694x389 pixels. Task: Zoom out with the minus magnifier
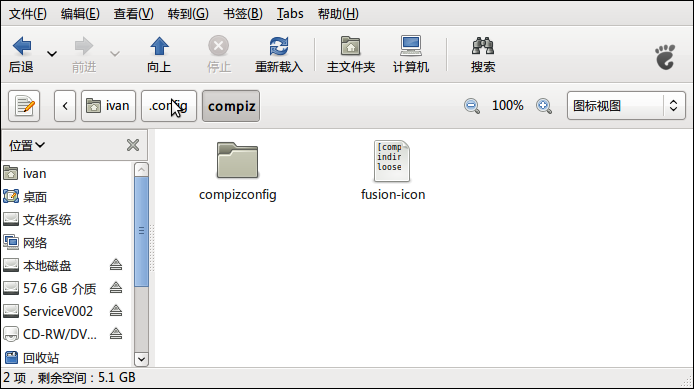472,106
